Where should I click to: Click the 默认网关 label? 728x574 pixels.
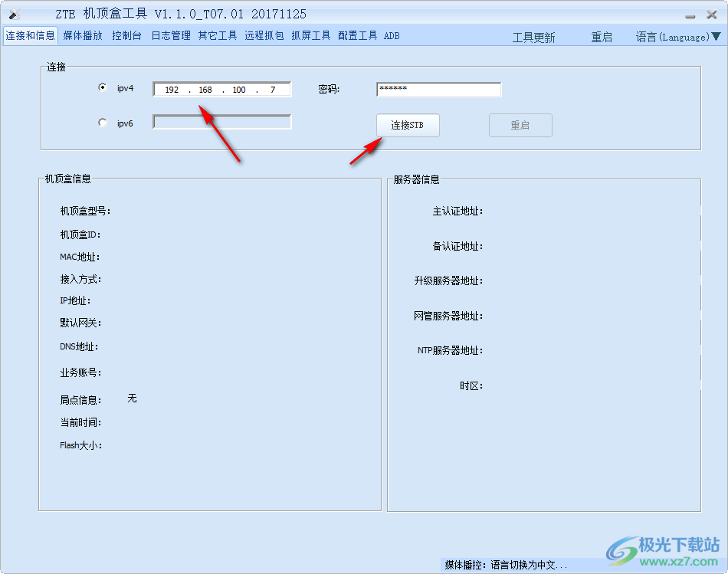click(80, 323)
